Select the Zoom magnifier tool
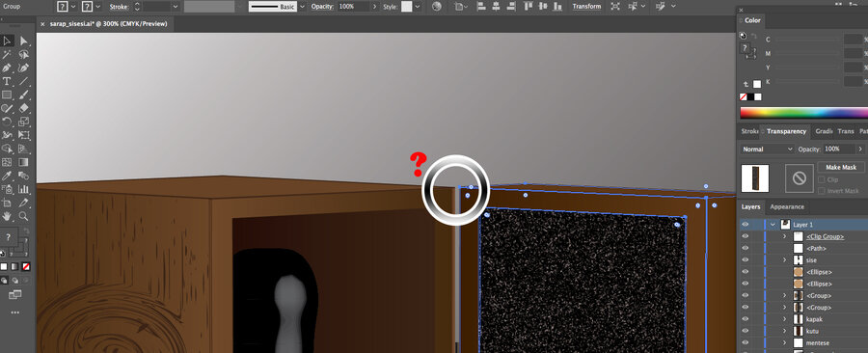868x353 pixels. click(x=23, y=216)
